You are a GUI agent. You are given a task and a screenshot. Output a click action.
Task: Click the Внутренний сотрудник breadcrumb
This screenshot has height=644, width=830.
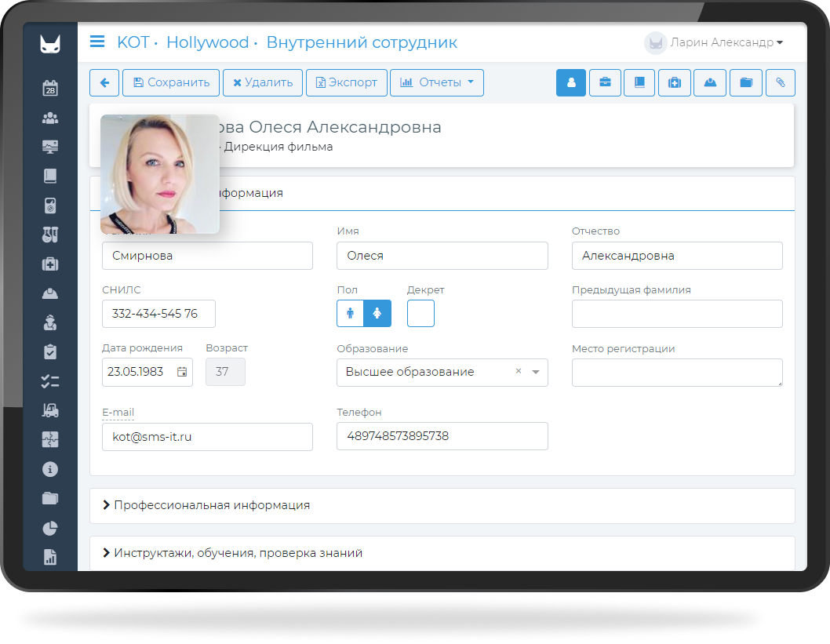coord(362,42)
